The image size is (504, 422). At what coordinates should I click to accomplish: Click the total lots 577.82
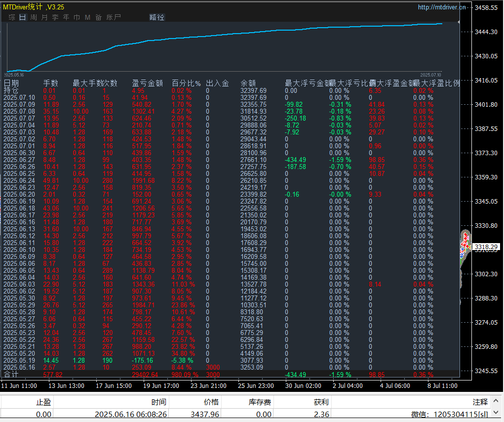53,375
